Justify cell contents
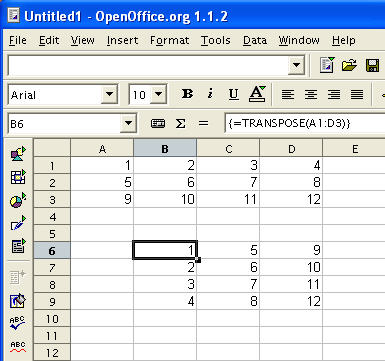Image resolution: width=385 pixels, height=361 pixels. (357, 95)
